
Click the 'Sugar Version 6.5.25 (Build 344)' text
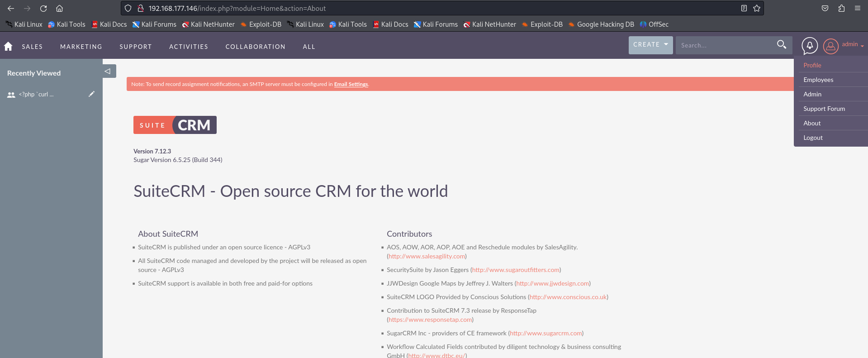[178, 160]
